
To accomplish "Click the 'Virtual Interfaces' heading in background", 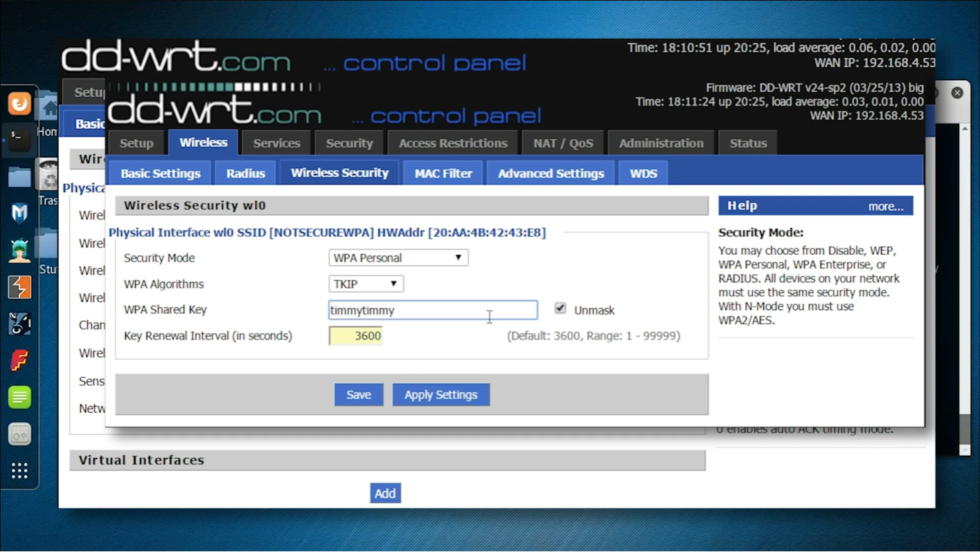I will point(141,460).
